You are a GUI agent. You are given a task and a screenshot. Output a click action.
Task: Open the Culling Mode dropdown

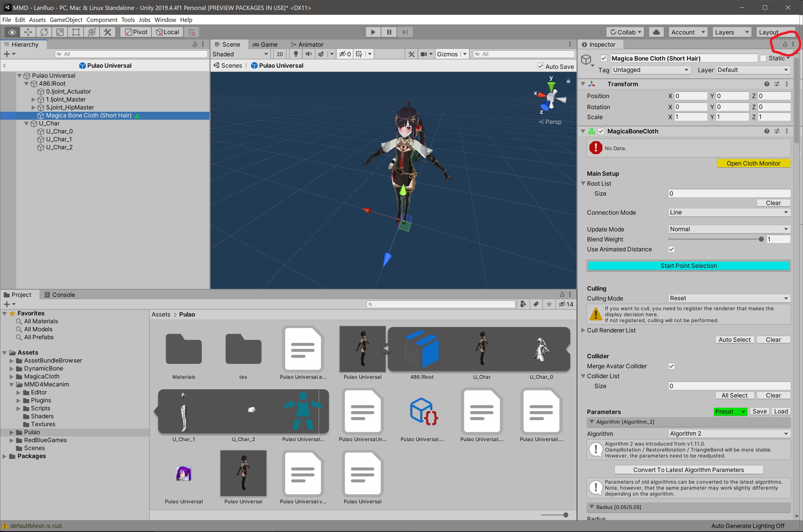[729, 299]
